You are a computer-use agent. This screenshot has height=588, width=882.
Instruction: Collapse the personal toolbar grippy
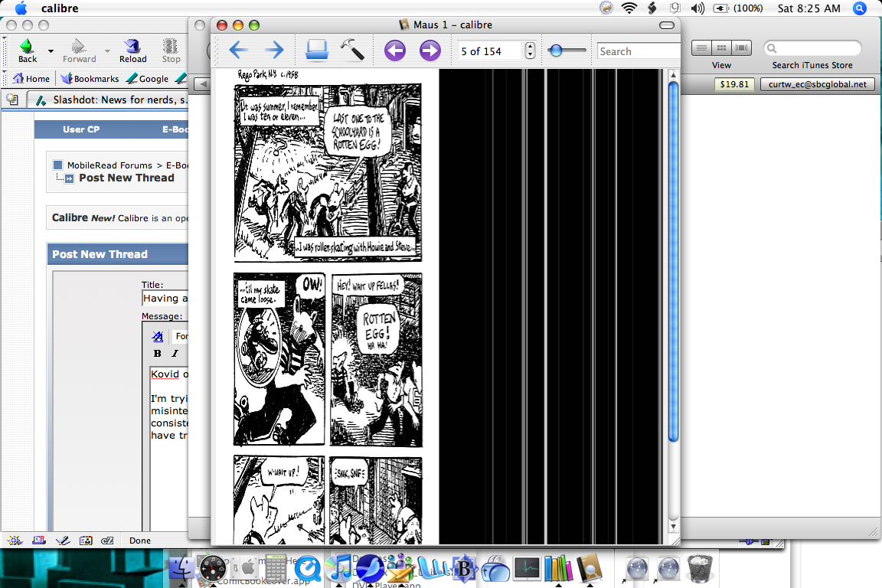coord(5,78)
